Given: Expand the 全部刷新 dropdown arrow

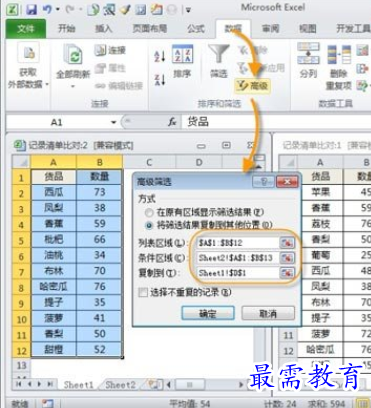Looking at the screenshot, I should (73, 87).
